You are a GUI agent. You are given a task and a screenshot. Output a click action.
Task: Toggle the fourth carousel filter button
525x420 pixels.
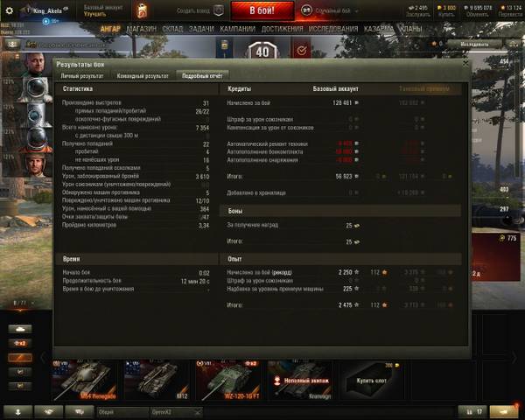[20, 372]
